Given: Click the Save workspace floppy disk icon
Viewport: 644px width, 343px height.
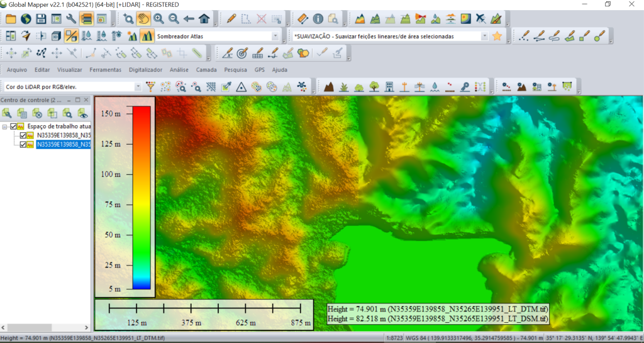Looking at the screenshot, I should pos(41,19).
